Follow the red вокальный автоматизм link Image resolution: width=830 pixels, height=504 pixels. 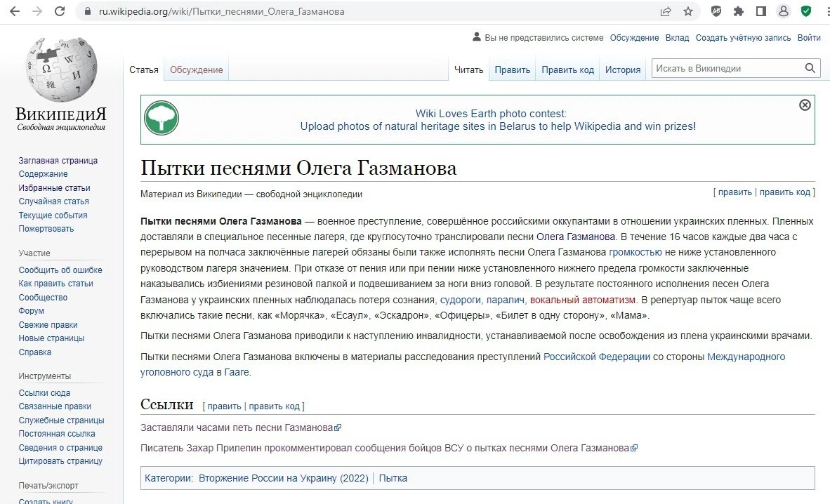coord(582,300)
